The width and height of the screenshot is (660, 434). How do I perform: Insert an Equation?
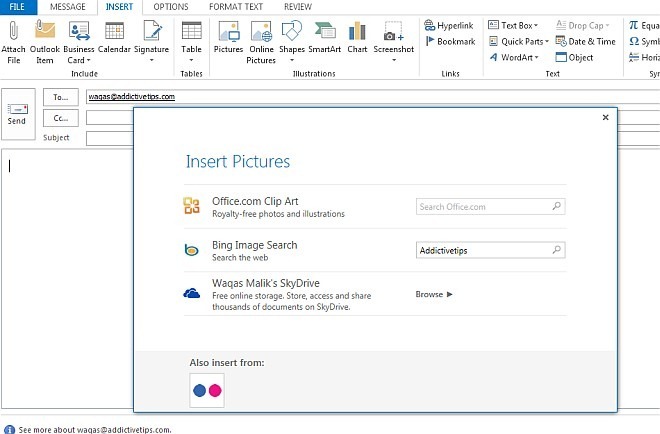click(x=644, y=26)
